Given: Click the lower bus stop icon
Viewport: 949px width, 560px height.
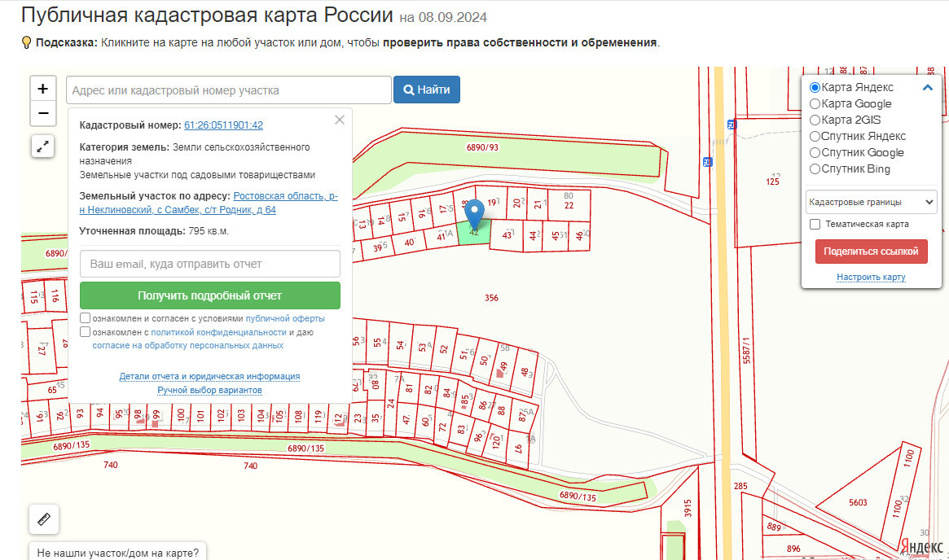Looking at the screenshot, I should [x=708, y=162].
